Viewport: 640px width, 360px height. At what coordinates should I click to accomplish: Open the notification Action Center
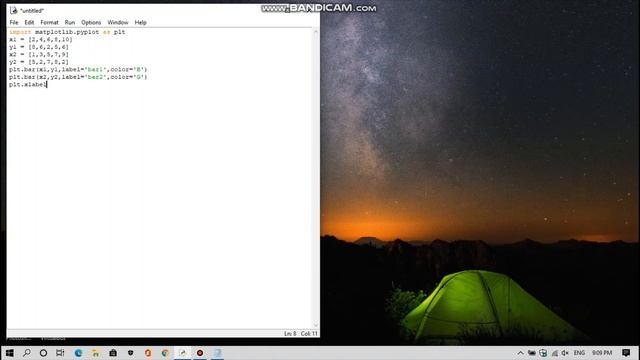pos(626,353)
